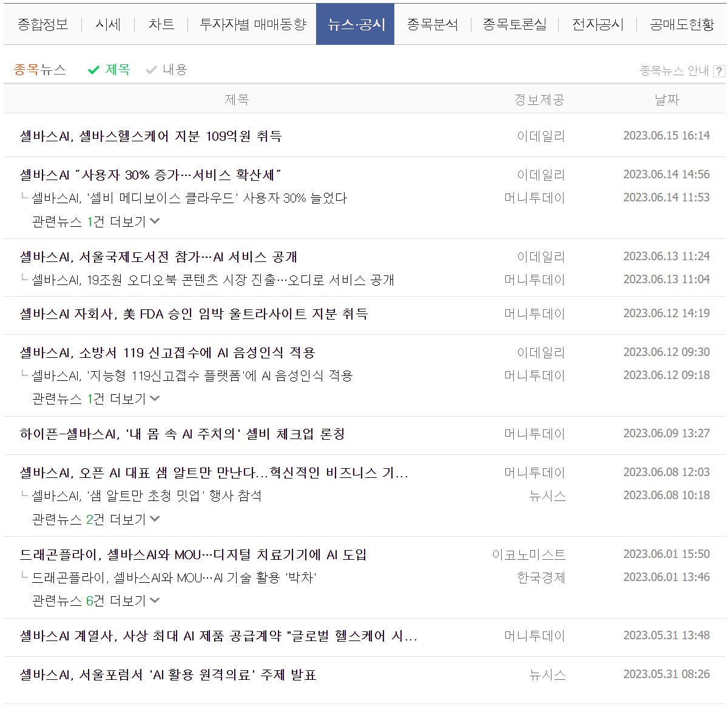Expand 관련뉴스 1건 under 소방서 119 article
This screenshot has height=709, width=728.
96,398
